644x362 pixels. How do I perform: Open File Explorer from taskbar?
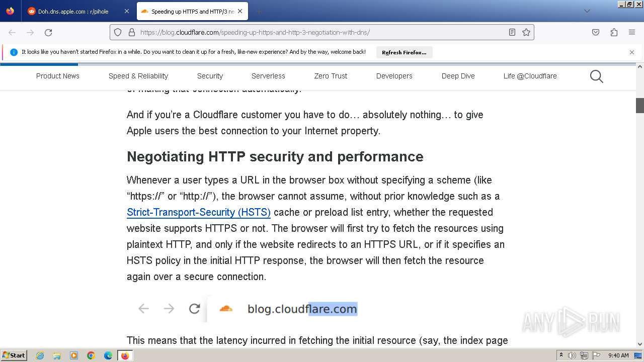click(57, 355)
